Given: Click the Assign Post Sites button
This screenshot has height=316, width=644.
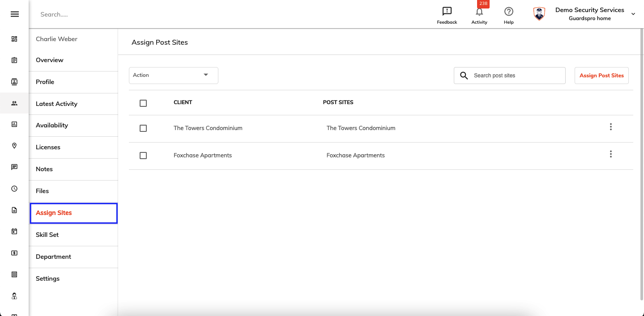Looking at the screenshot, I should pyautogui.click(x=601, y=76).
